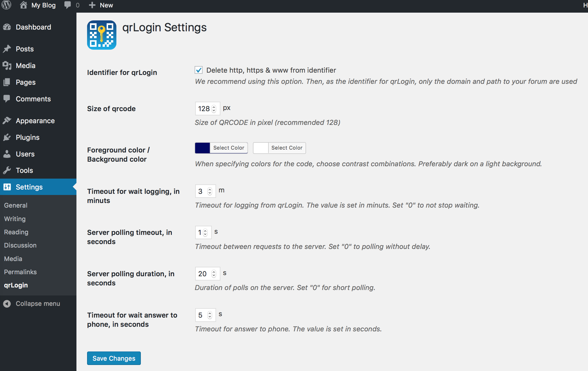Pick a foreground color with Select Color
Image resolution: width=588 pixels, height=371 pixels.
point(229,148)
